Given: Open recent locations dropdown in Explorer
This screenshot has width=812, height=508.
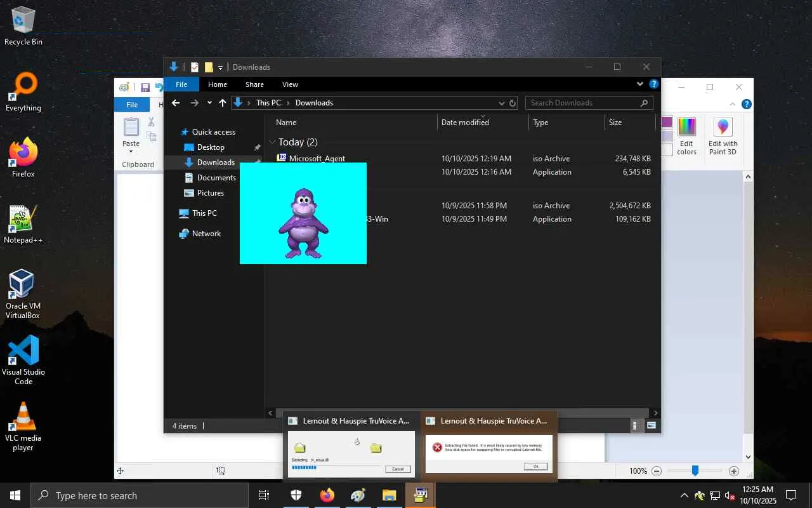Looking at the screenshot, I should click(x=209, y=103).
